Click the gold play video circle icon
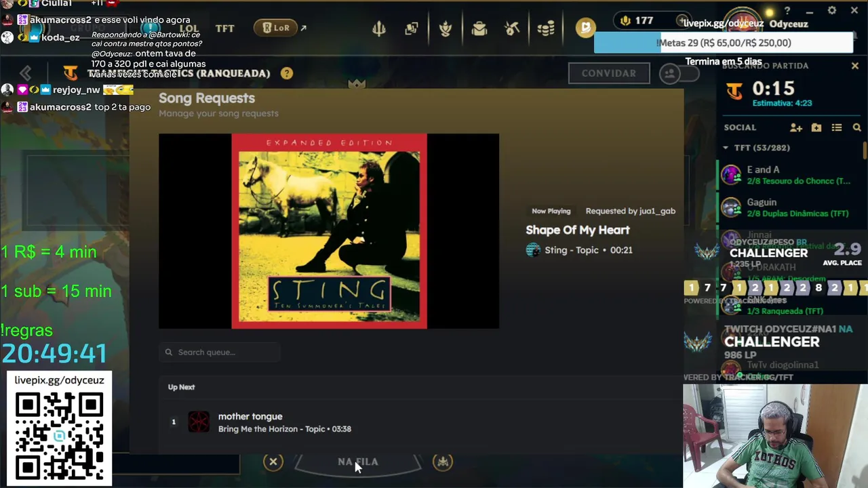 pyautogui.click(x=585, y=27)
